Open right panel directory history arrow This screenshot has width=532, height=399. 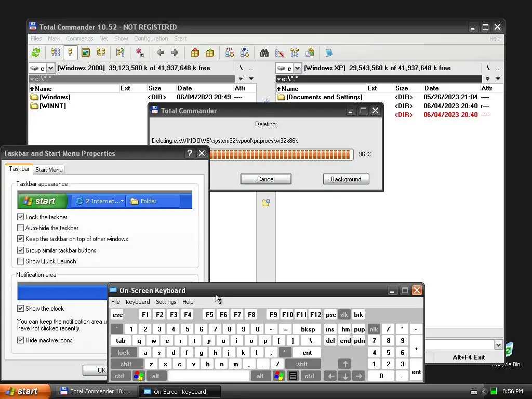[498, 79]
